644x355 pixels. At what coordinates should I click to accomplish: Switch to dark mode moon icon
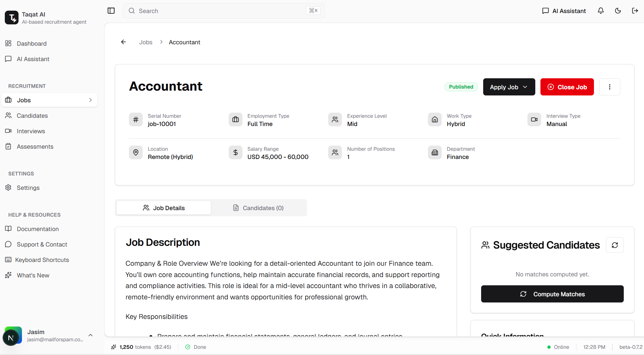(618, 11)
